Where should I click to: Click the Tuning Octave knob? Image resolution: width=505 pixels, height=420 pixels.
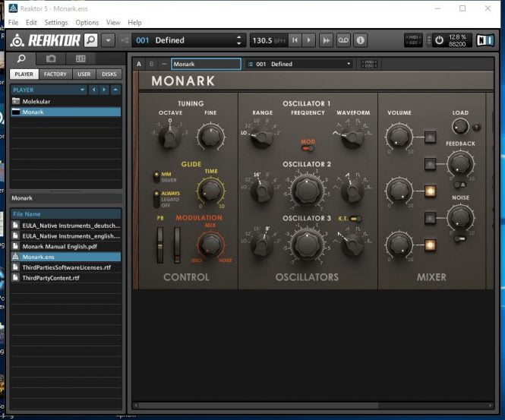[170, 137]
